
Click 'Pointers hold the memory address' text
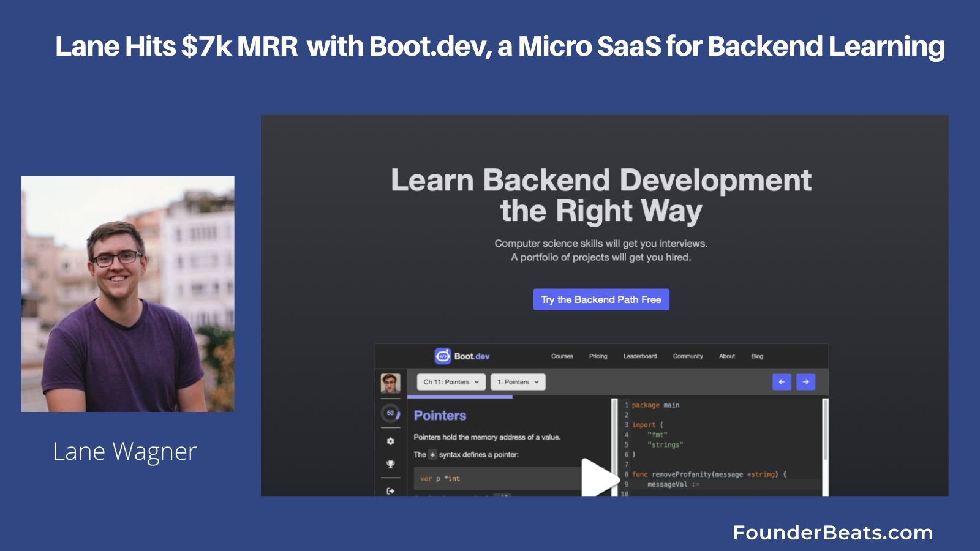coord(487,437)
